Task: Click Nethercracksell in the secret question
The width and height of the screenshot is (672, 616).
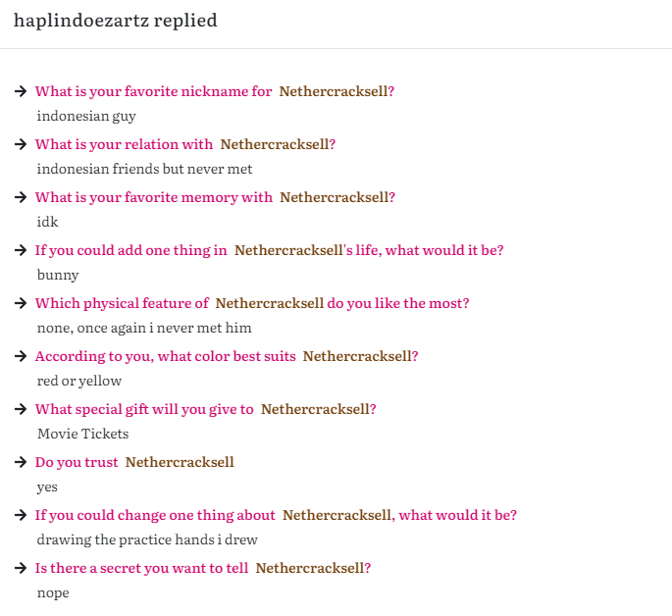Action: (x=312, y=568)
